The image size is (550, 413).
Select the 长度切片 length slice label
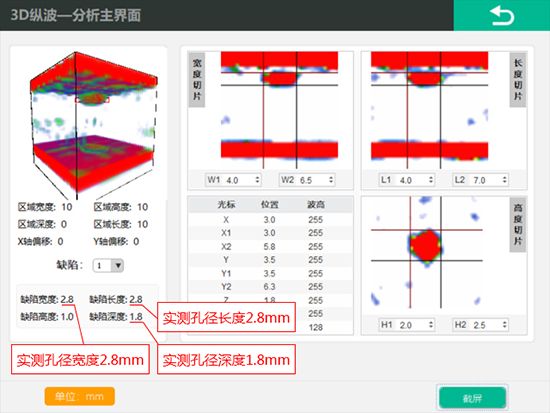coord(518,80)
